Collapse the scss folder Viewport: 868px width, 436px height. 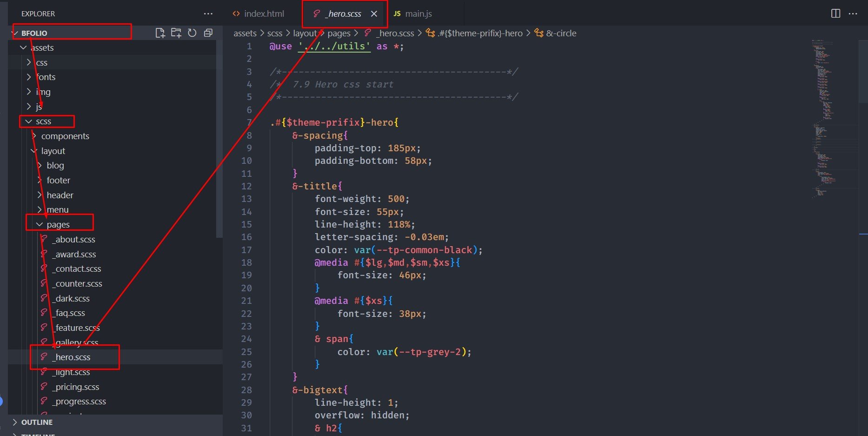(x=43, y=121)
